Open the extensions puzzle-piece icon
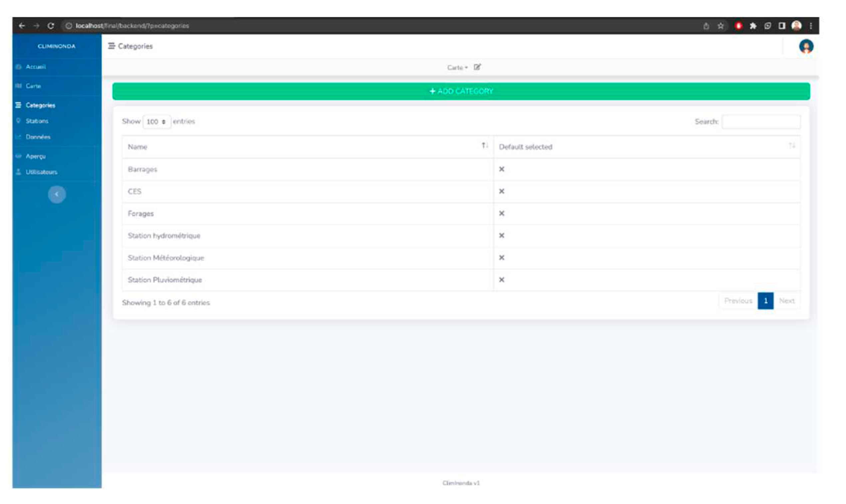 click(x=753, y=26)
